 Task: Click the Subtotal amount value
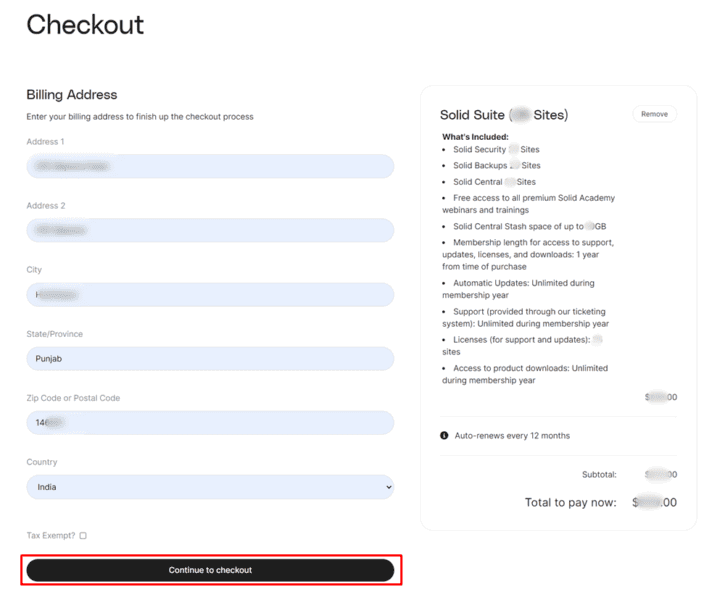(x=661, y=475)
